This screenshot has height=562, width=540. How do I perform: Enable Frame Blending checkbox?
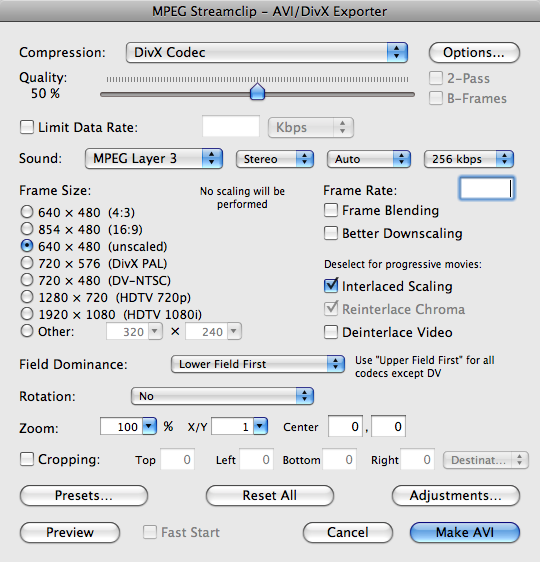click(331, 210)
